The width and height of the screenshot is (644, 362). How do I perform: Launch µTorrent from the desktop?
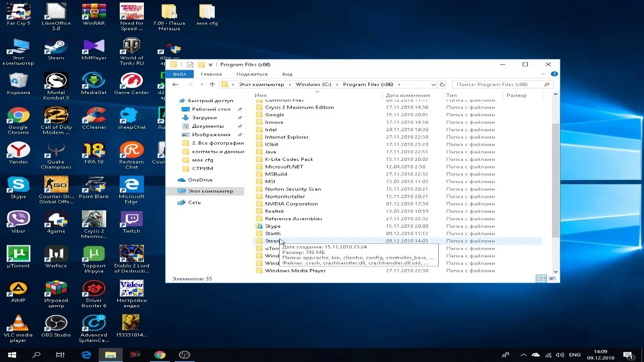coord(18,256)
